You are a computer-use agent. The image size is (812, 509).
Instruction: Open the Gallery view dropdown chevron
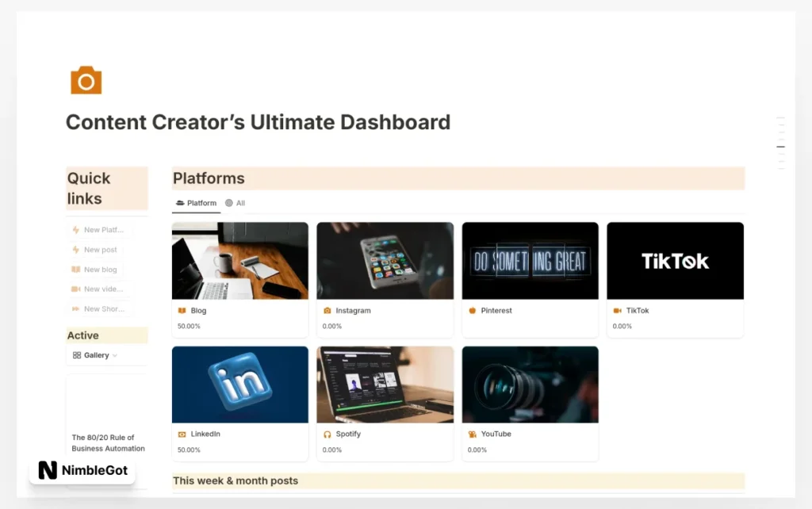[x=115, y=356]
